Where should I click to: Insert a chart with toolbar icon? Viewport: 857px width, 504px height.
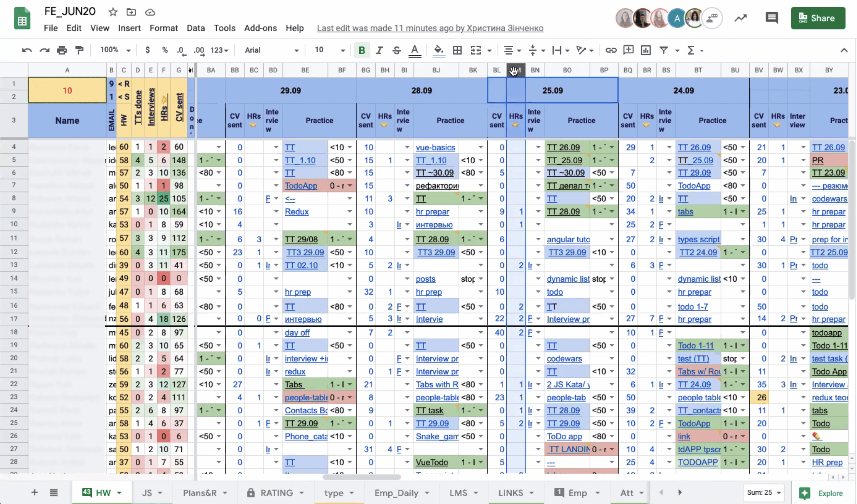[x=645, y=50]
